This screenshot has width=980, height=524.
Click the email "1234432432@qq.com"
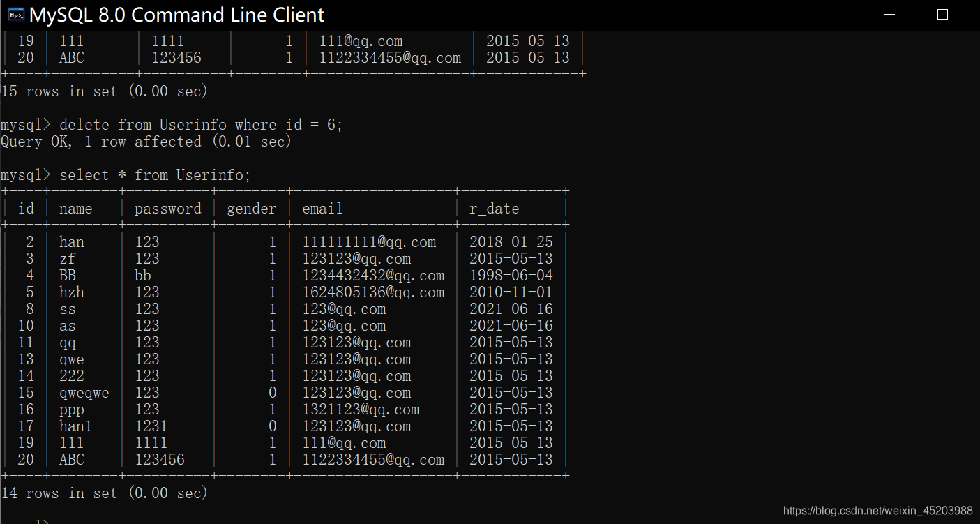click(x=373, y=276)
